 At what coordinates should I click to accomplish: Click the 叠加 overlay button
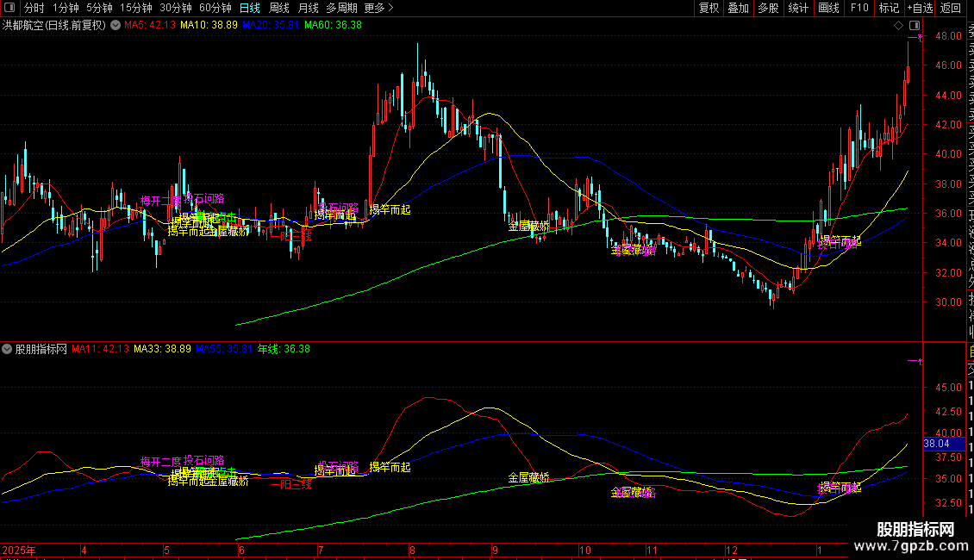click(x=738, y=8)
